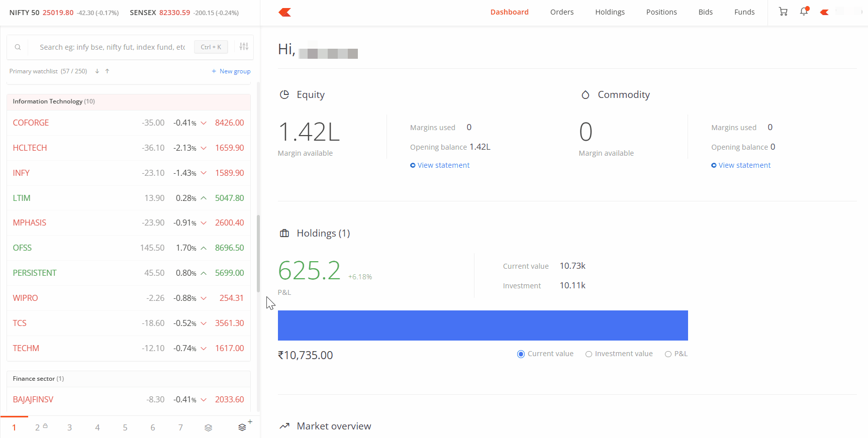
Task: Click the down chevron on HCLTECH row
Action: pos(204,148)
